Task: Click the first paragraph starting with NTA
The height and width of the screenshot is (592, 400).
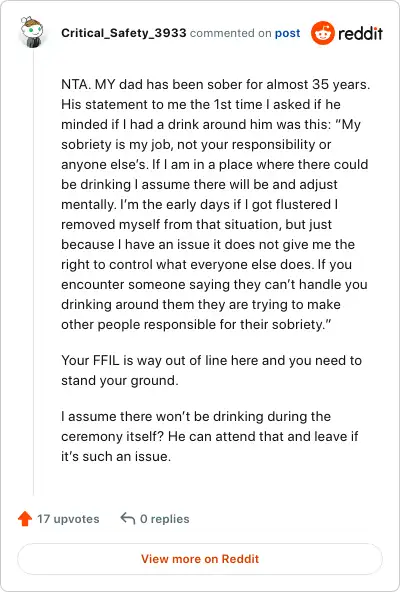Action: pyautogui.click(x=215, y=204)
